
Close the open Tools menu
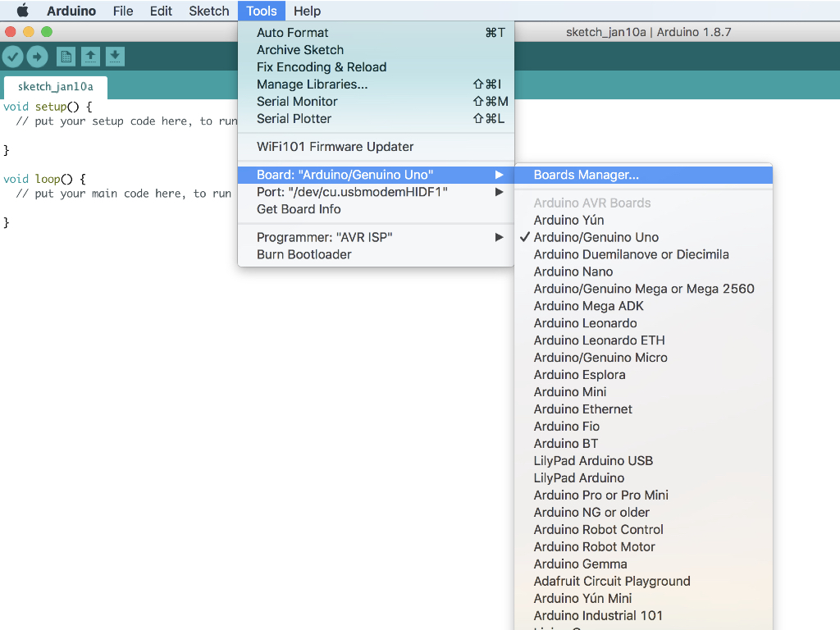tap(262, 11)
